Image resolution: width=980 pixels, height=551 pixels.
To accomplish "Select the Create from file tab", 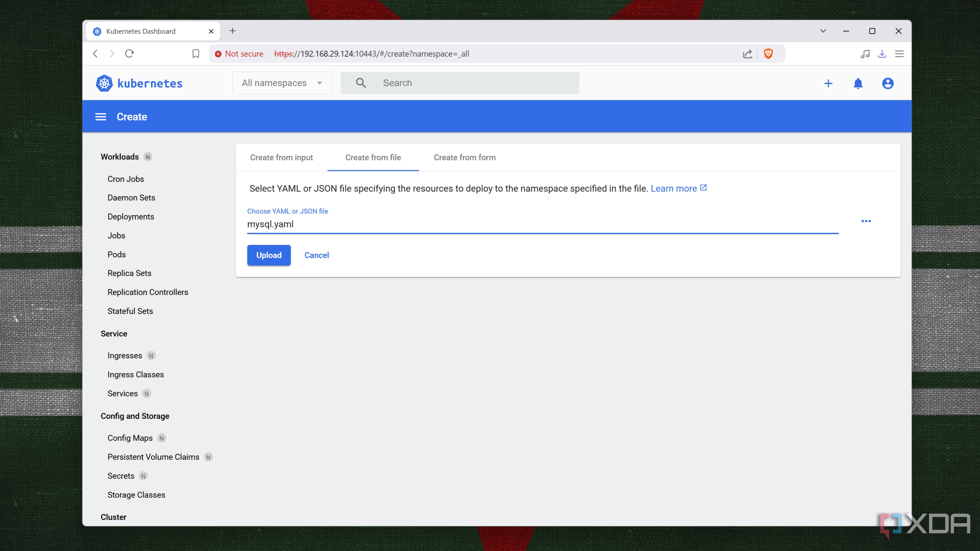I will [x=373, y=157].
